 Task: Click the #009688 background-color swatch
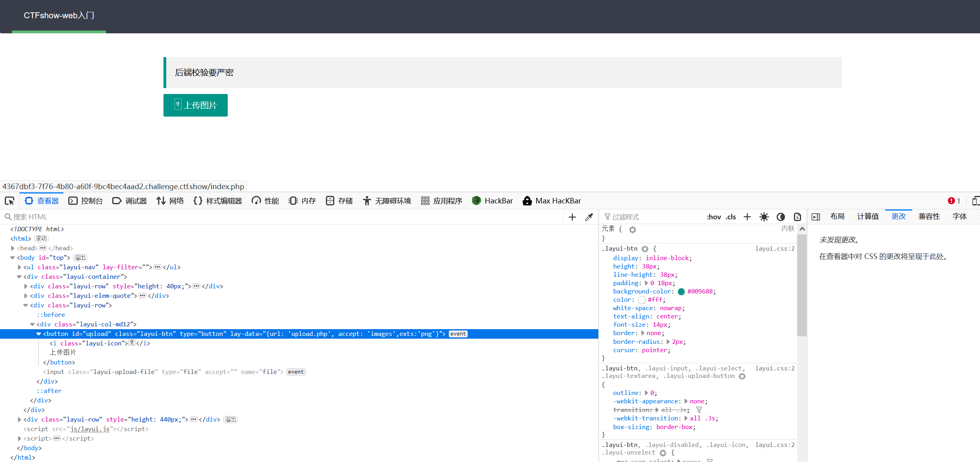click(681, 291)
